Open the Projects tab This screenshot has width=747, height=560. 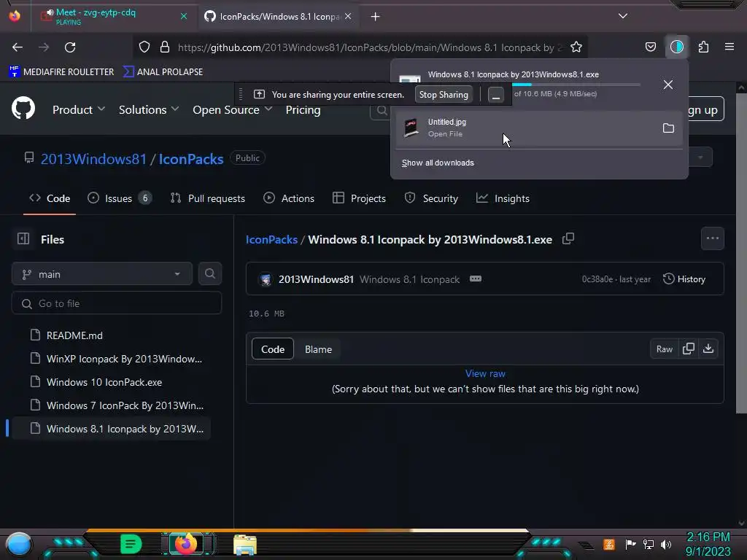coord(359,198)
